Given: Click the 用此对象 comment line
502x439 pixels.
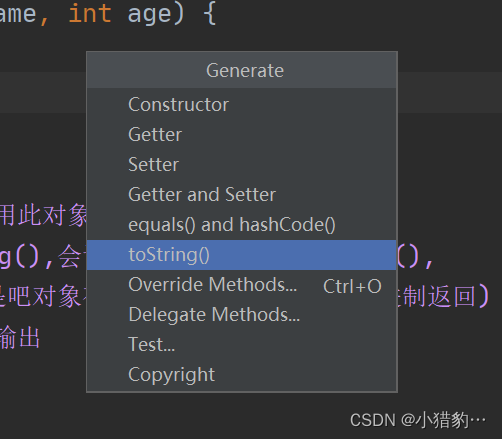Looking at the screenshot, I should (43, 215).
